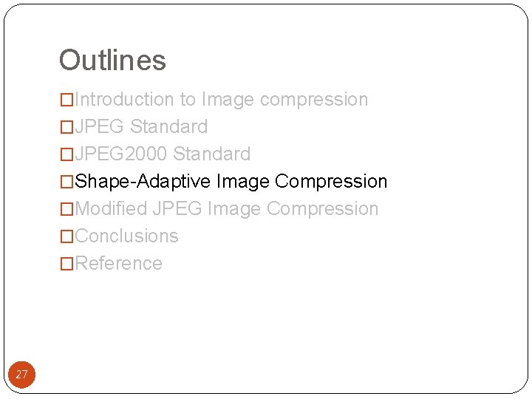Click the bullet square before Introduction to Image compression
Screen dimensions: 532x399
[66, 100]
